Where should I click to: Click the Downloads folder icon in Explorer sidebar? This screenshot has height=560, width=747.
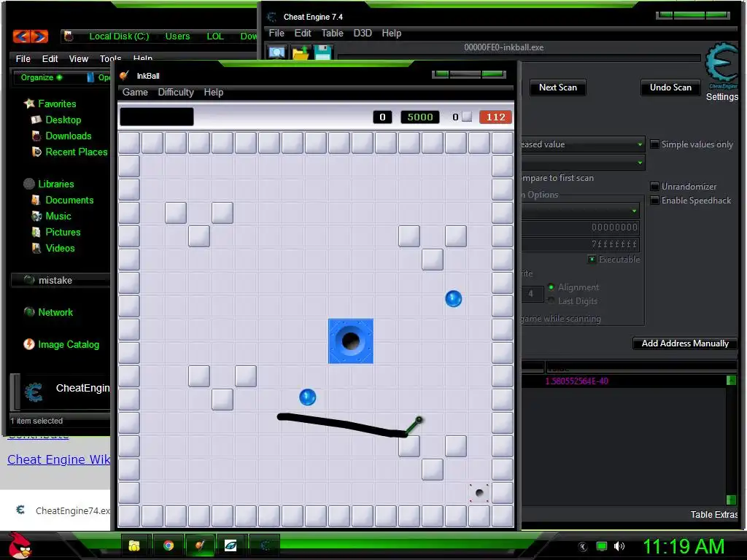36,136
